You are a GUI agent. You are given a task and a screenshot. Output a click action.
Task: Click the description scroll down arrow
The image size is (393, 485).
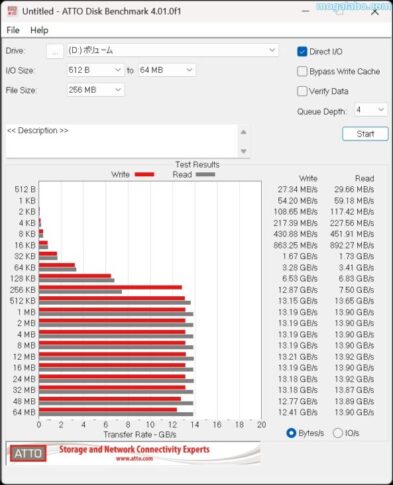pyautogui.click(x=244, y=151)
